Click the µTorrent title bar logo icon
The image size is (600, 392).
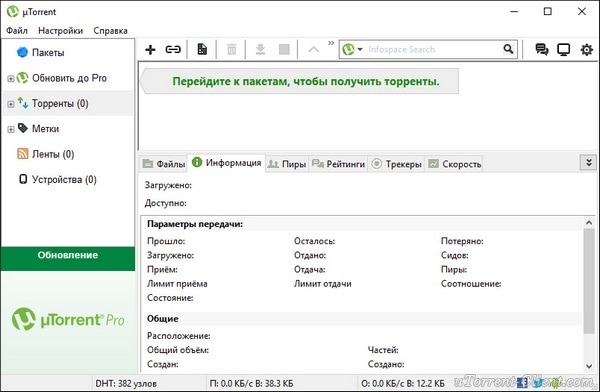click(x=13, y=11)
